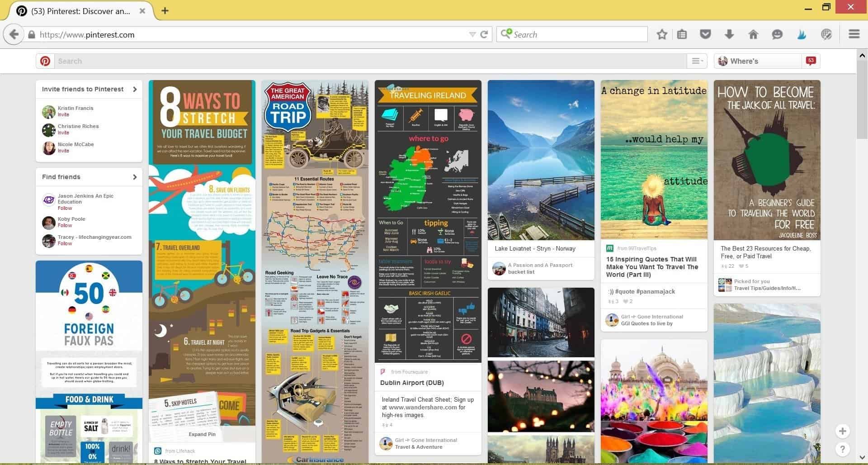Click the Pinterest search input field

(x=362, y=61)
